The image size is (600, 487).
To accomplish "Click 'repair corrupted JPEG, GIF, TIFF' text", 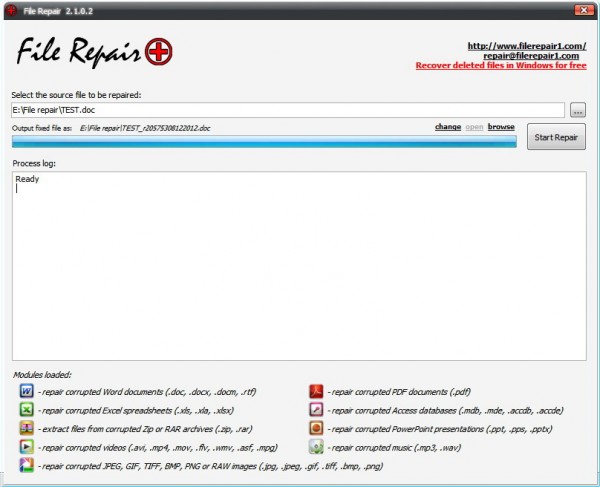I will [x=210, y=466].
